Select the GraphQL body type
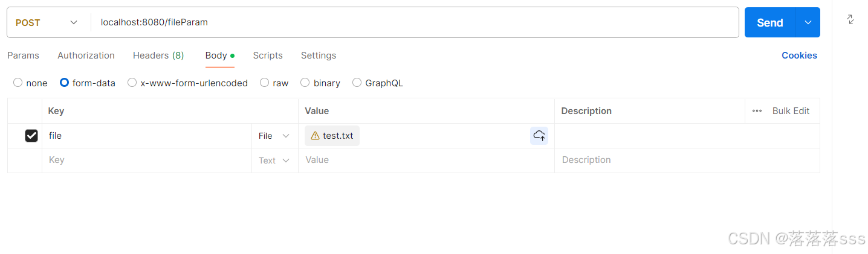 tap(357, 83)
